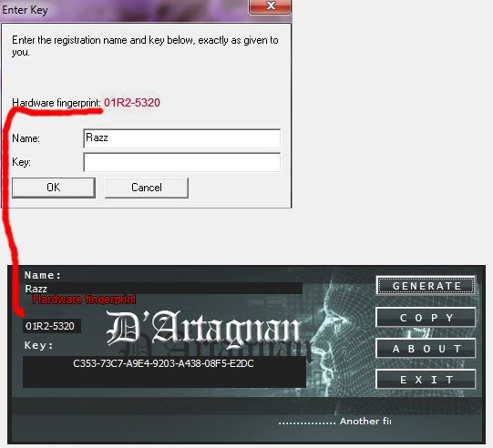Screen dimensions: 493x448
Task: Click the GENERATE button in keygen
Action: (426, 286)
